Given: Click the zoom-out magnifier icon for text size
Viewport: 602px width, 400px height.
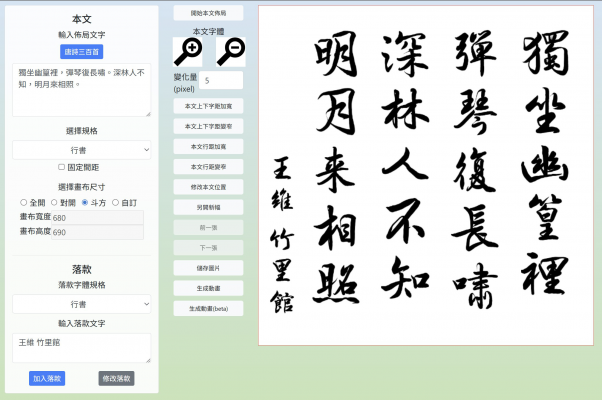Looking at the screenshot, I should pos(229,51).
